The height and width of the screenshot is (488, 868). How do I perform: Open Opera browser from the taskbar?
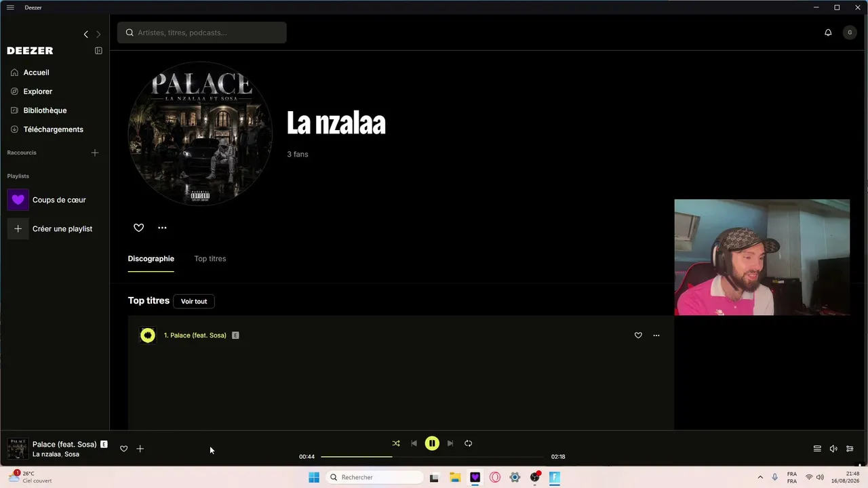495,477
